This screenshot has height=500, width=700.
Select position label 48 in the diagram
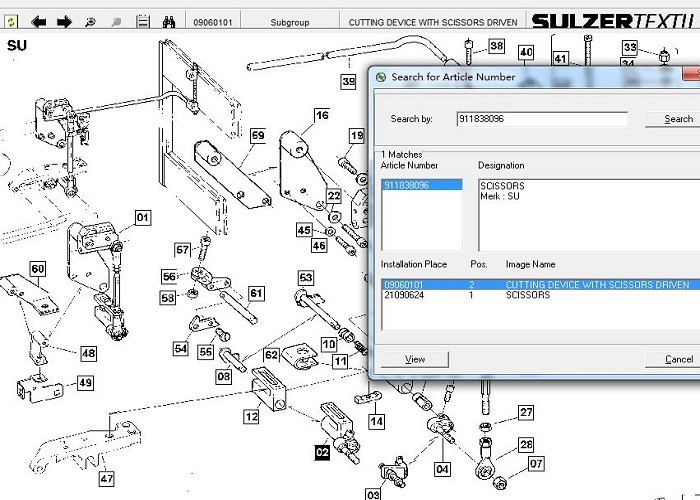click(88, 354)
